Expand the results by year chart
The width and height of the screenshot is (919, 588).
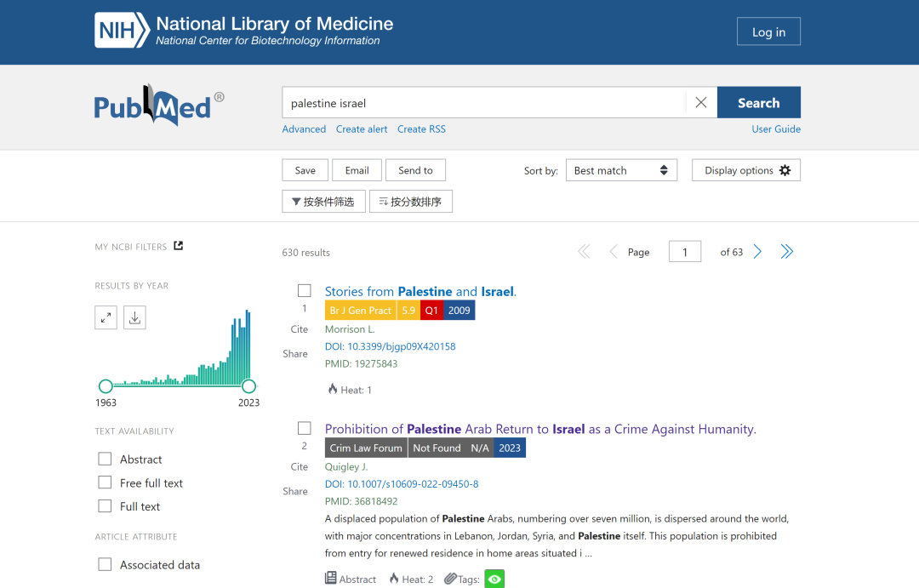pos(106,317)
